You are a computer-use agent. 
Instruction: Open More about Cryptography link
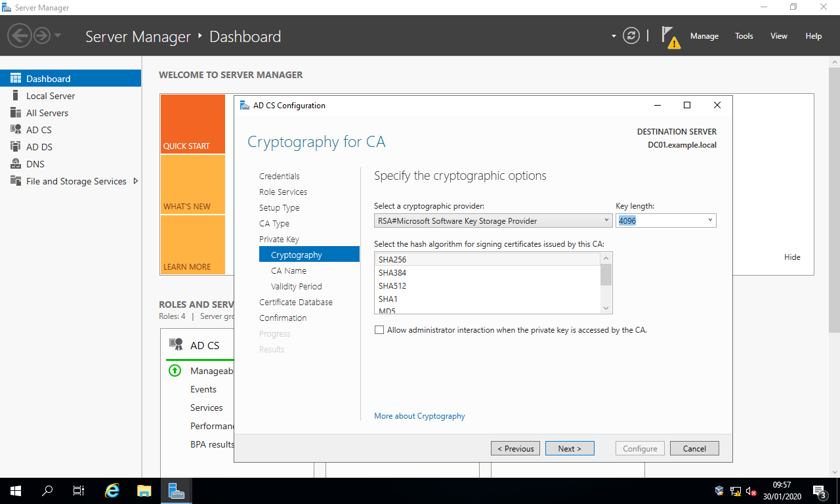[419, 416]
